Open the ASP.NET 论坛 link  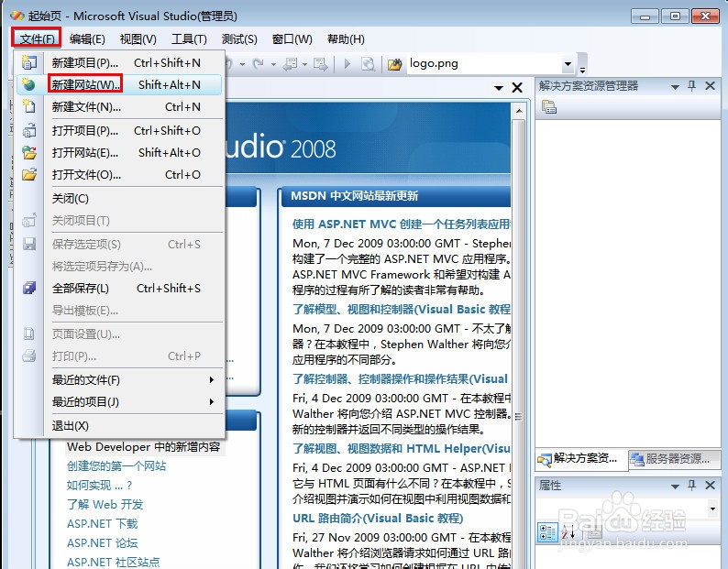(102, 542)
